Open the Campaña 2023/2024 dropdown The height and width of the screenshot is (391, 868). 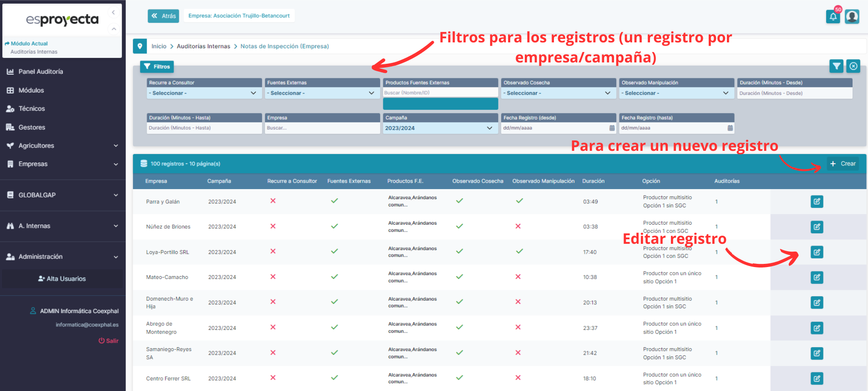(440, 128)
